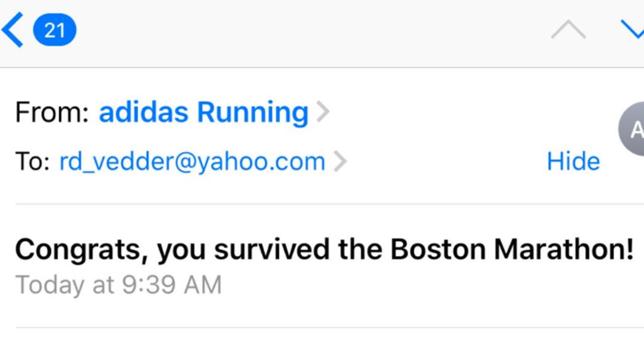
Task: Click the "Today at 9:39 AM" timestamp
Action: click(x=118, y=285)
